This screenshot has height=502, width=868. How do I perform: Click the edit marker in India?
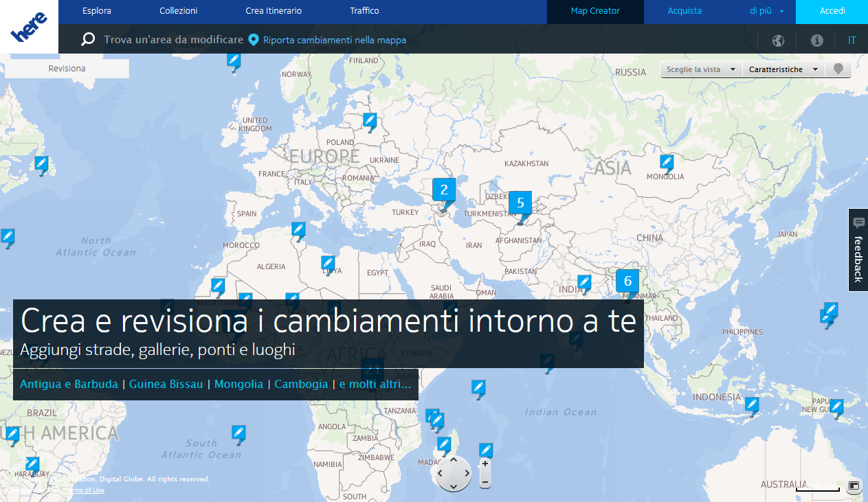[584, 283]
